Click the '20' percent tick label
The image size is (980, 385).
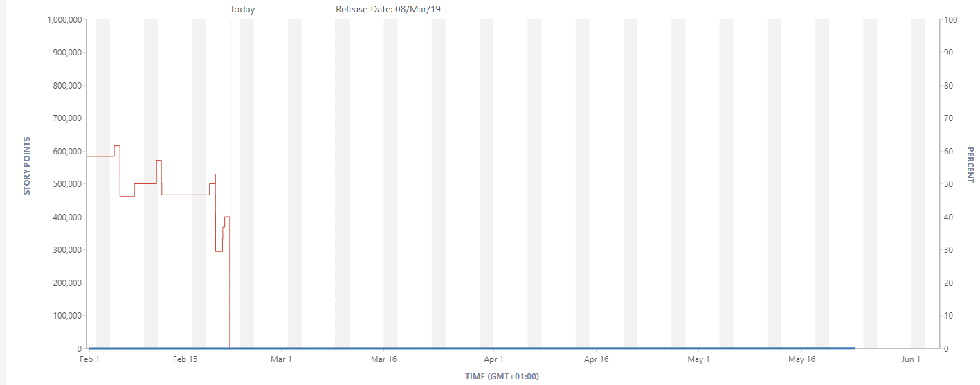click(x=948, y=283)
